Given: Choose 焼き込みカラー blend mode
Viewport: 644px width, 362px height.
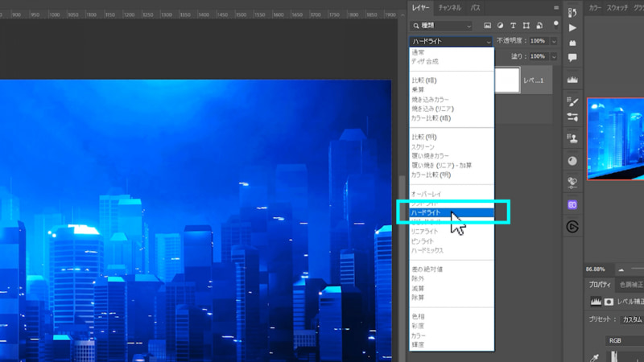Looking at the screenshot, I should (x=452, y=99).
